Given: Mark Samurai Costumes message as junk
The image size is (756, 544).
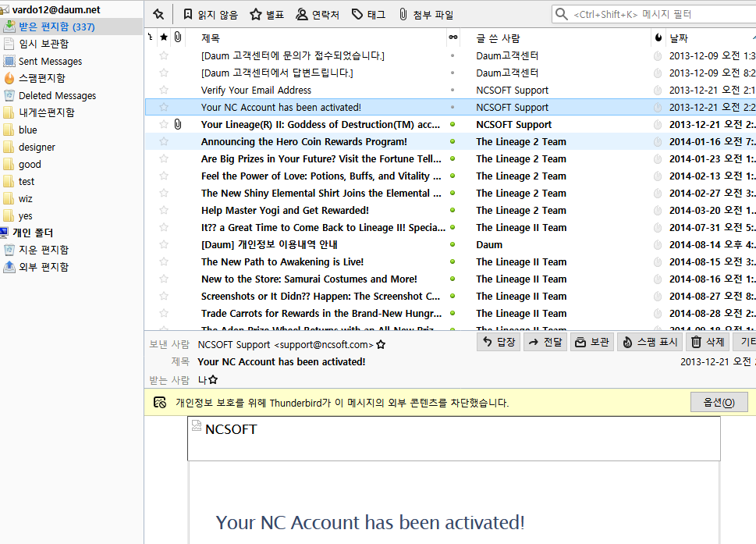Looking at the screenshot, I should click(658, 279).
